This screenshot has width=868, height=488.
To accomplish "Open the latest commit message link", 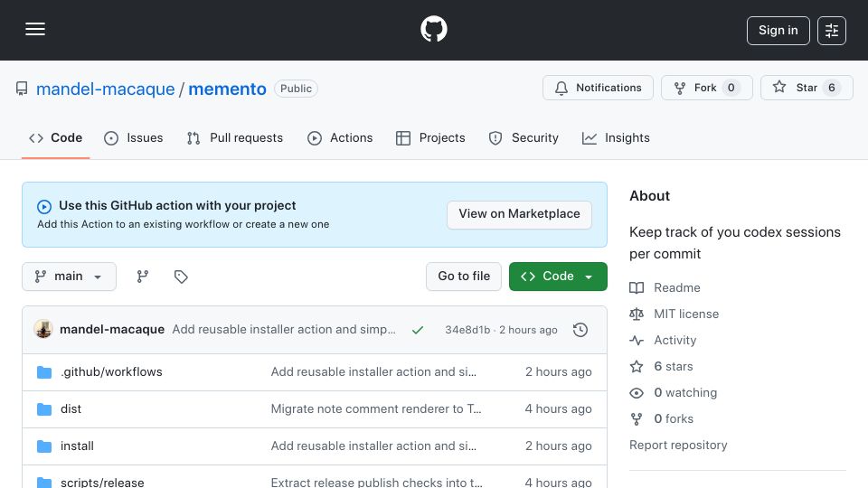I will point(283,329).
